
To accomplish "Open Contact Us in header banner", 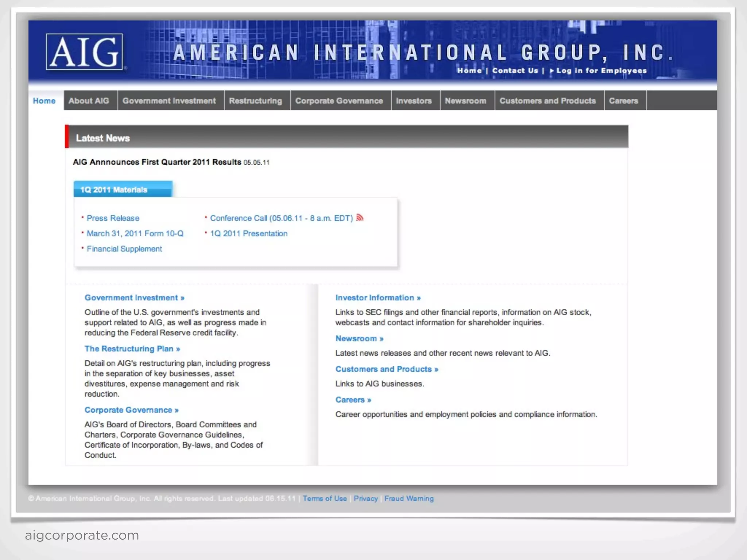I will [x=515, y=71].
